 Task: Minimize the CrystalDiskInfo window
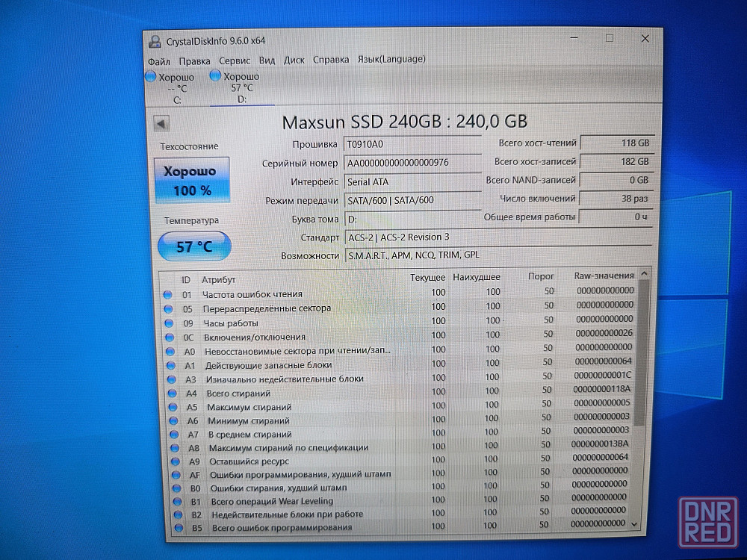point(574,38)
